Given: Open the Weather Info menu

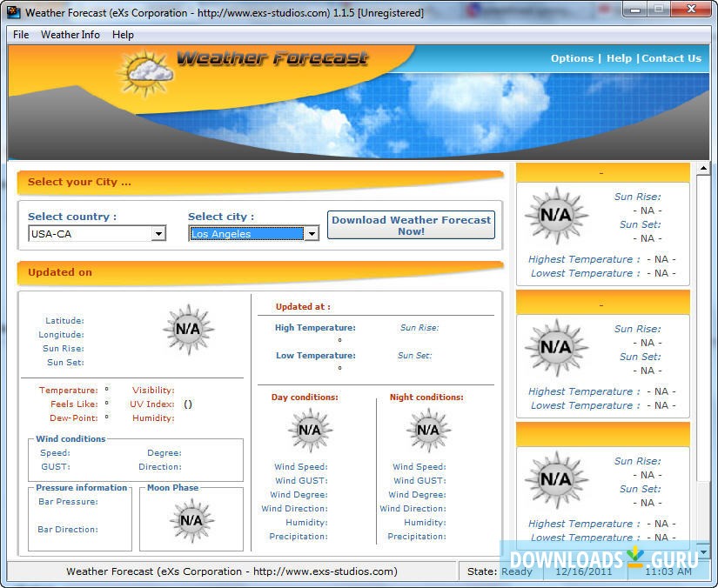Looking at the screenshot, I should point(70,35).
